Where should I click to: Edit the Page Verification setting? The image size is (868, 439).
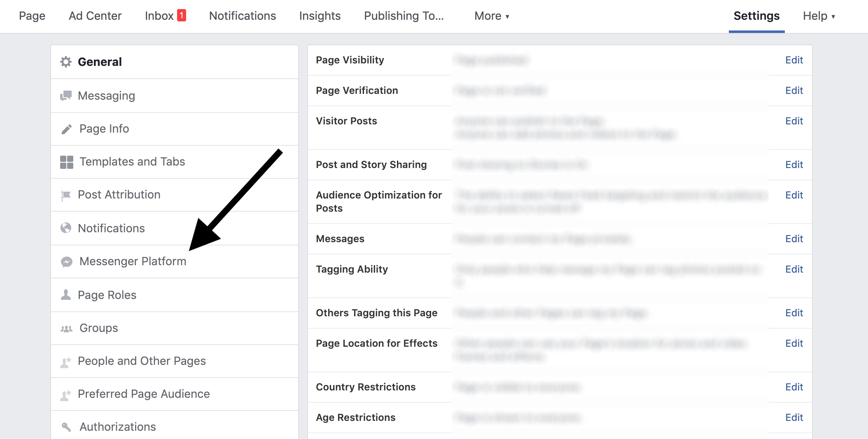[794, 91]
